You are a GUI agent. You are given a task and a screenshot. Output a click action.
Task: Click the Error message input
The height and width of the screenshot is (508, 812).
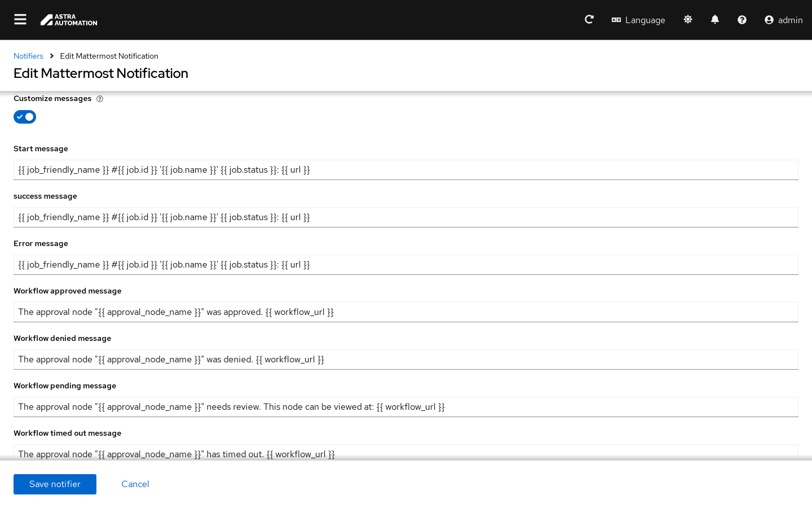pyautogui.click(x=406, y=265)
